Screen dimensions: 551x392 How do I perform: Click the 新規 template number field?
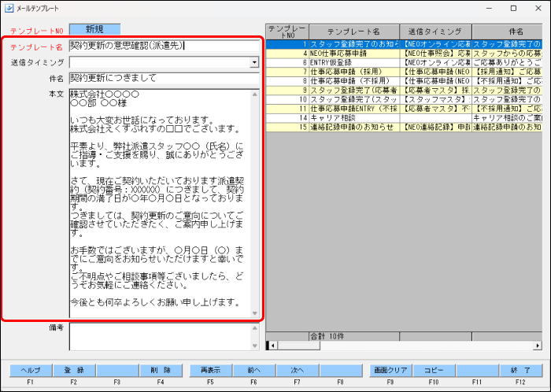click(x=95, y=29)
